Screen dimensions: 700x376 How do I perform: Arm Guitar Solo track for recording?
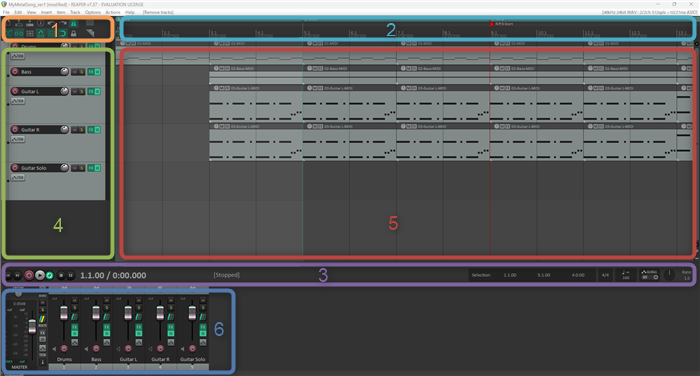pyautogui.click(x=15, y=168)
